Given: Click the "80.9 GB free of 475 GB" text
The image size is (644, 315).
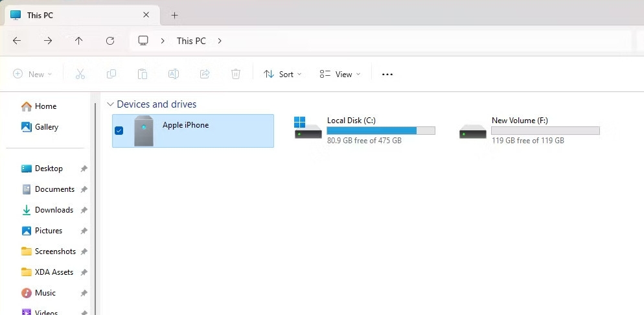Looking at the screenshot, I should click(x=364, y=141).
